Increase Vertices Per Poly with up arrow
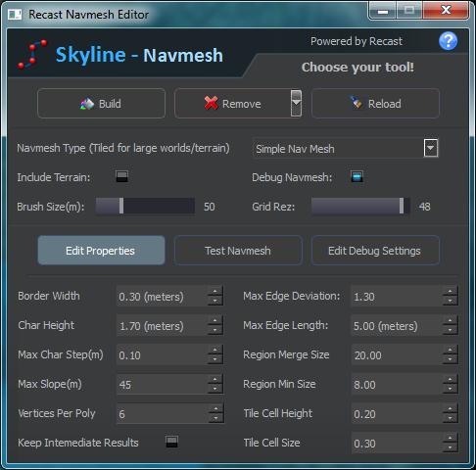 (x=215, y=408)
